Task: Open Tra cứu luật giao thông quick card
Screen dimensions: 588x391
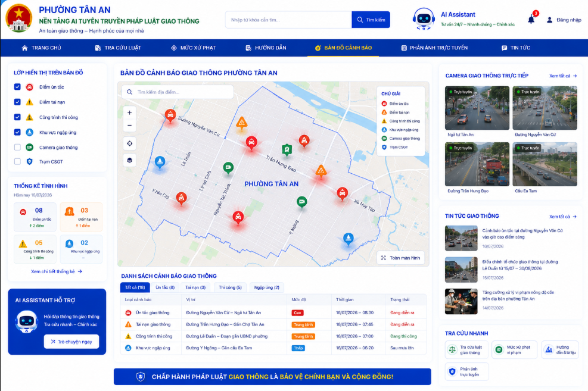Action: pyautogui.click(x=466, y=350)
